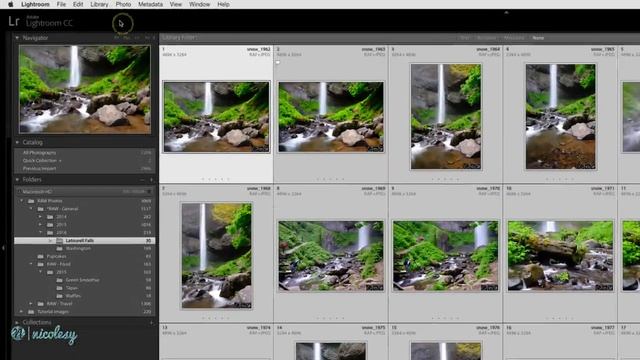Click the badge icon on photo 9 thumbnail

(x=489, y=287)
